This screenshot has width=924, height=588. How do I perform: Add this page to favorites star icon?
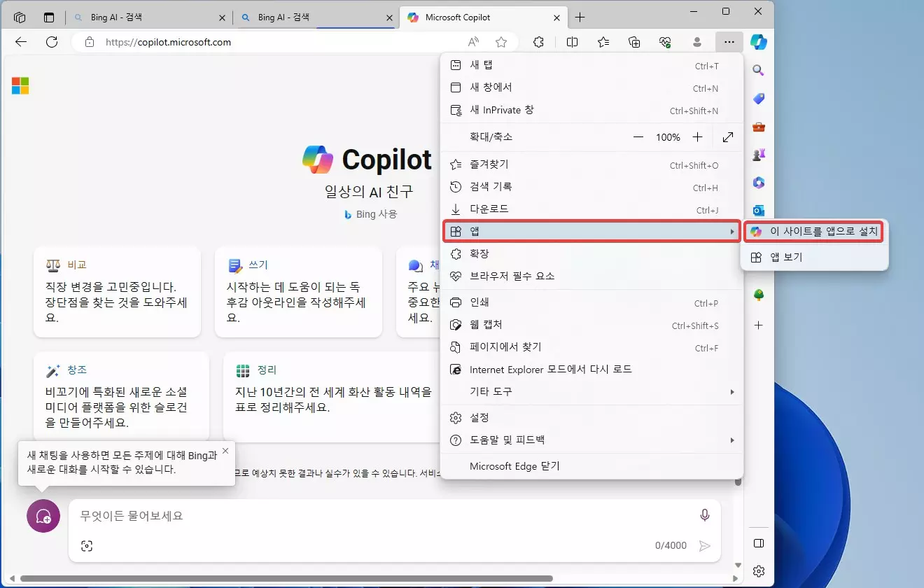501,42
